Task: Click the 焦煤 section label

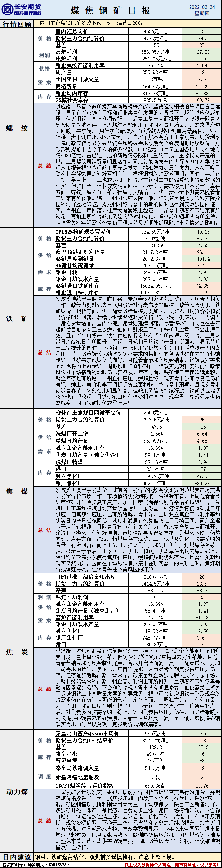Action: [17, 492]
